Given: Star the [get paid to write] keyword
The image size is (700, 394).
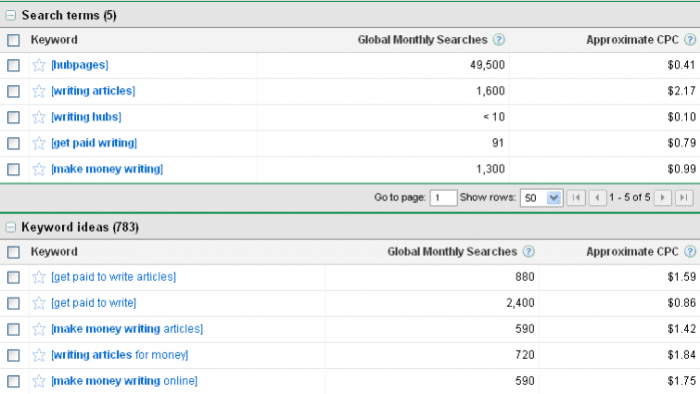Looking at the screenshot, I should pos(39,303).
